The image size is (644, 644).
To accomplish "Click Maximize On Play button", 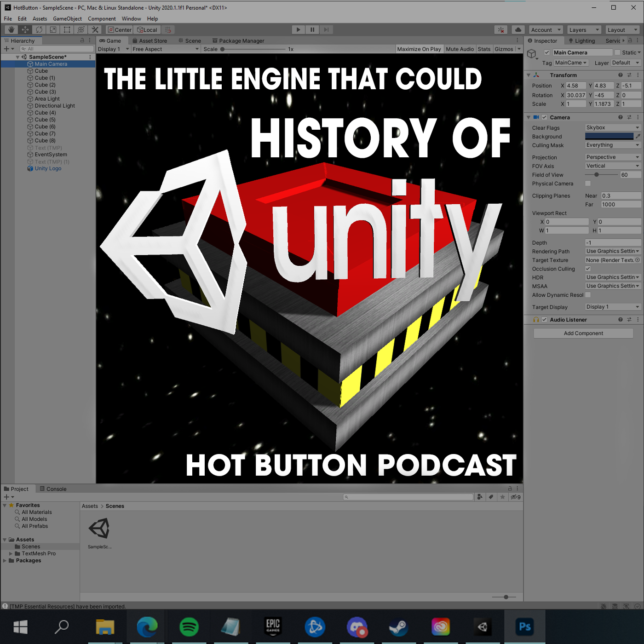I will pos(419,49).
